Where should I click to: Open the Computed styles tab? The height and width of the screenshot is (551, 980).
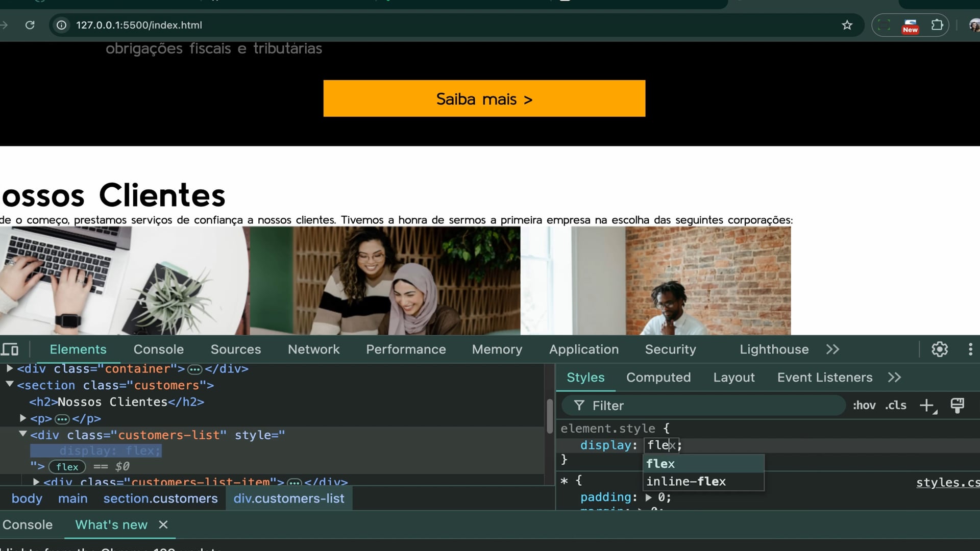[658, 378]
